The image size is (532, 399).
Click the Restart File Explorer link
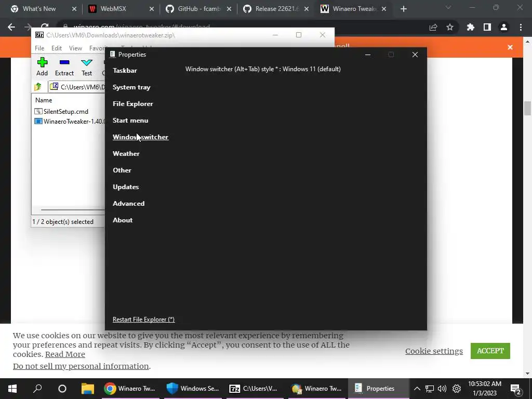143,320
